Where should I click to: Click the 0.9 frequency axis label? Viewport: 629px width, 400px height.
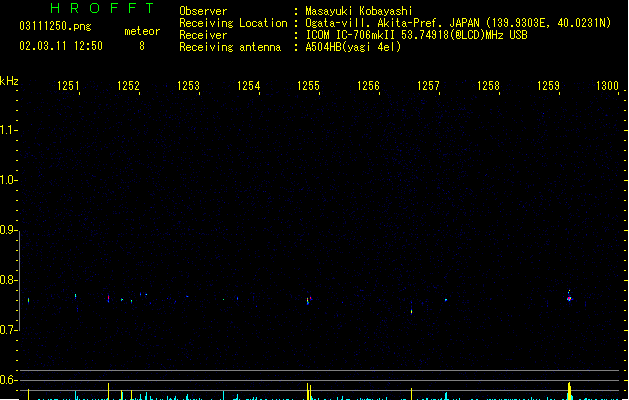[8, 230]
